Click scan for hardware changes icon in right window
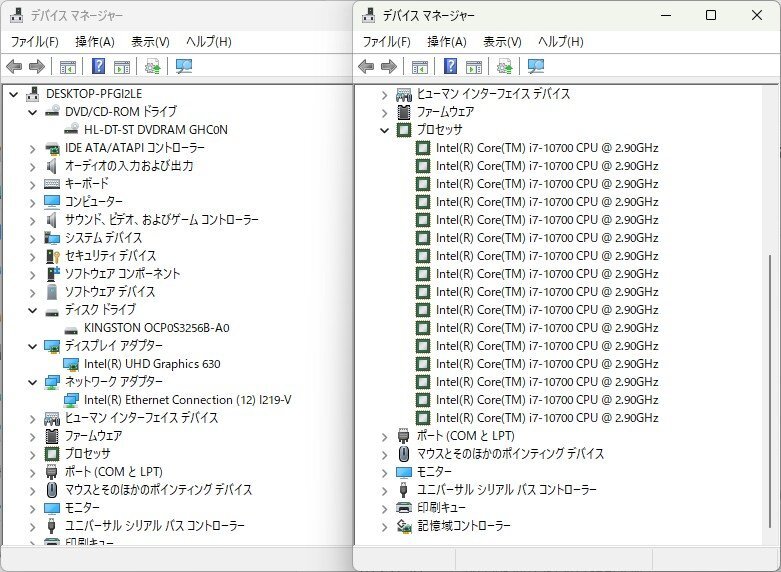This screenshot has height=572, width=781. (x=536, y=67)
